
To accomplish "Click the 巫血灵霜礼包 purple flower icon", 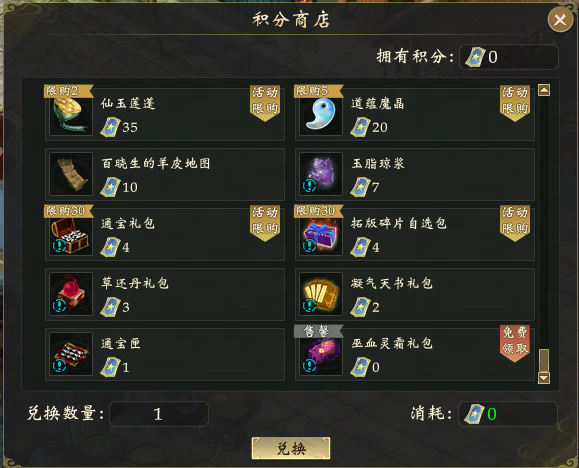I will [321, 354].
